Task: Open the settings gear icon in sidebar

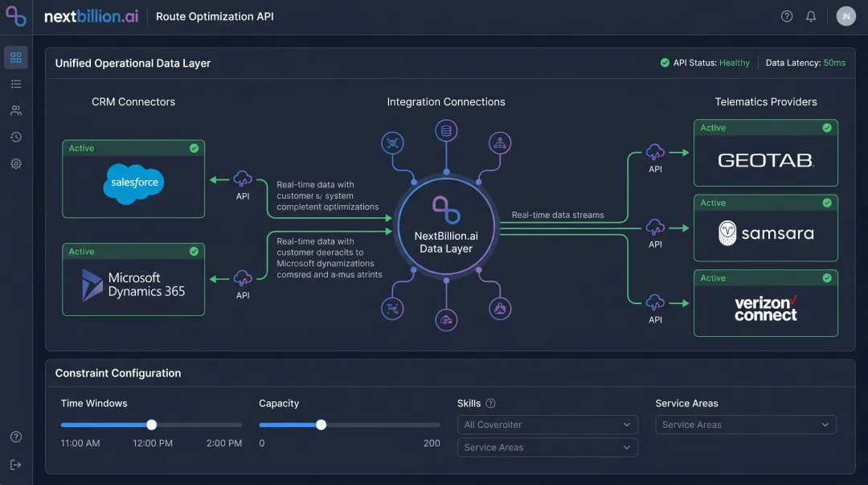Action: (x=16, y=163)
